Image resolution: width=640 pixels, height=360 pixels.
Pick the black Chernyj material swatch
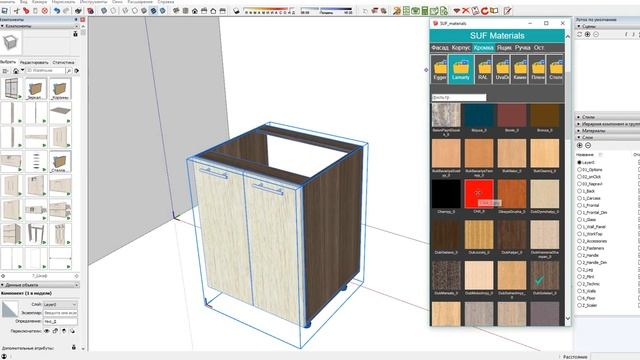446,194
